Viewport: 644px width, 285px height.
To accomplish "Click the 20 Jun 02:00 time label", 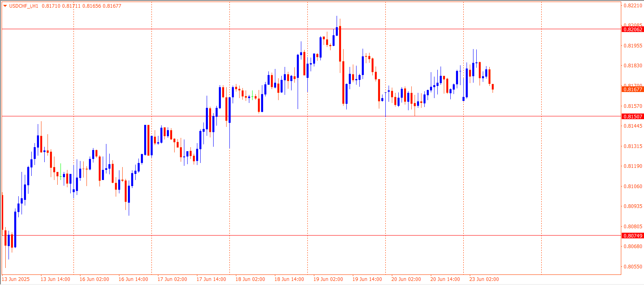I will (406, 279).
